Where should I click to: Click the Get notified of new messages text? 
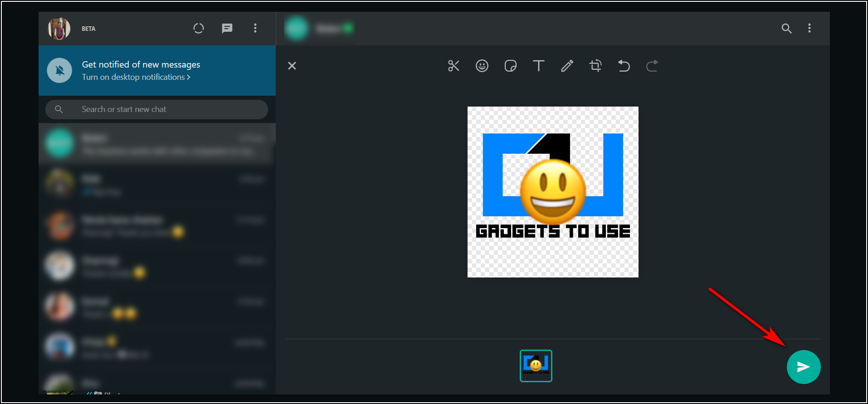click(141, 64)
